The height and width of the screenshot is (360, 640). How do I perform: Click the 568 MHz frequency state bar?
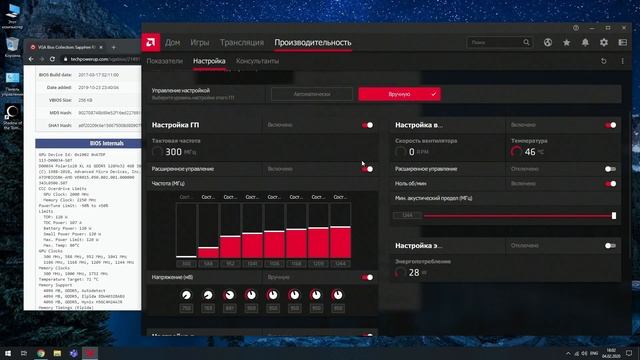[208, 231]
